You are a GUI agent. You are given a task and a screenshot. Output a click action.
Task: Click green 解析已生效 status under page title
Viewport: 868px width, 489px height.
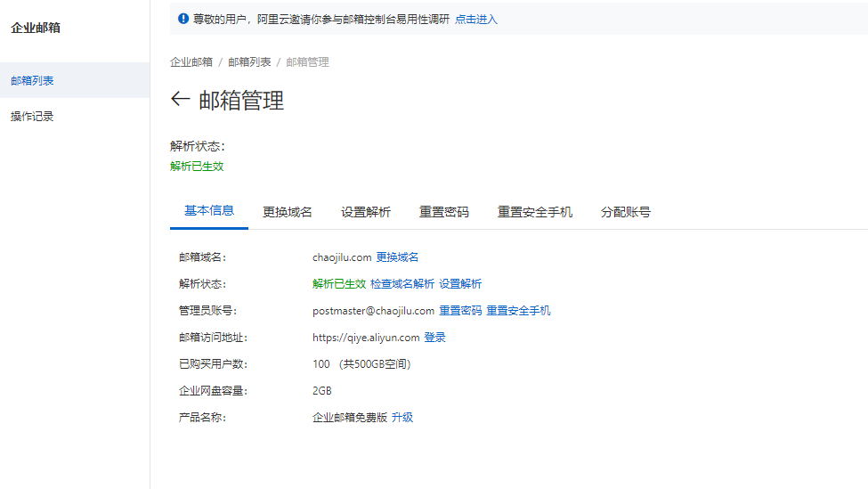[197, 167]
